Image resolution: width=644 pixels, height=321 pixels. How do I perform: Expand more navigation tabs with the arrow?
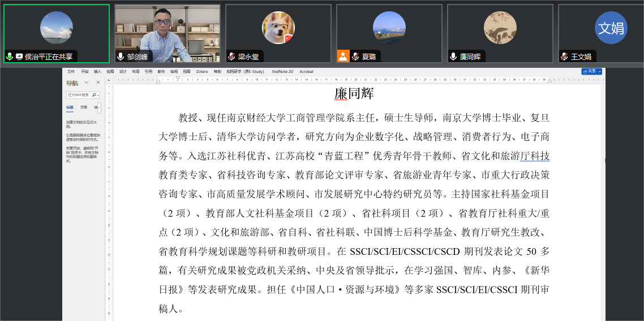pos(100,107)
